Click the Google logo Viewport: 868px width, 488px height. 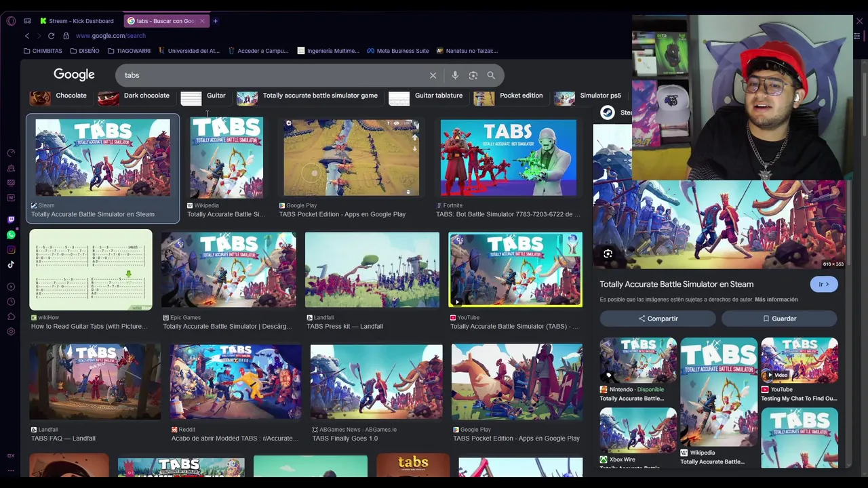click(74, 75)
